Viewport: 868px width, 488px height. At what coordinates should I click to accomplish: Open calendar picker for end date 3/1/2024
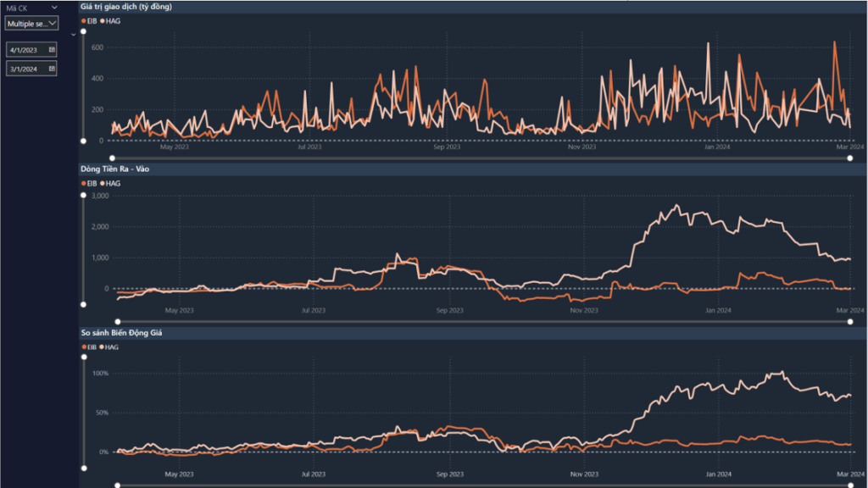[x=52, y=69]
